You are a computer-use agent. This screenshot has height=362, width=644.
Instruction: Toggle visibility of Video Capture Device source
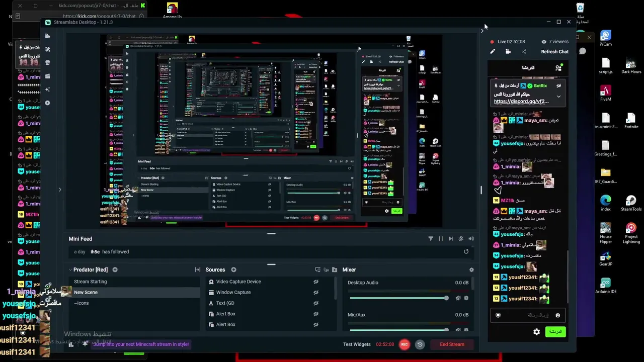(316, 282)
